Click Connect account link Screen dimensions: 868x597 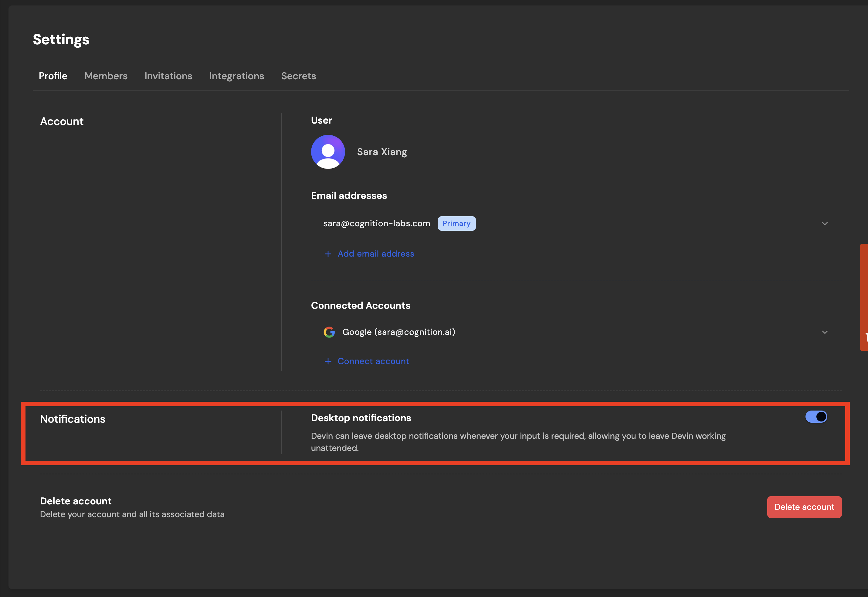pos(373,361)
